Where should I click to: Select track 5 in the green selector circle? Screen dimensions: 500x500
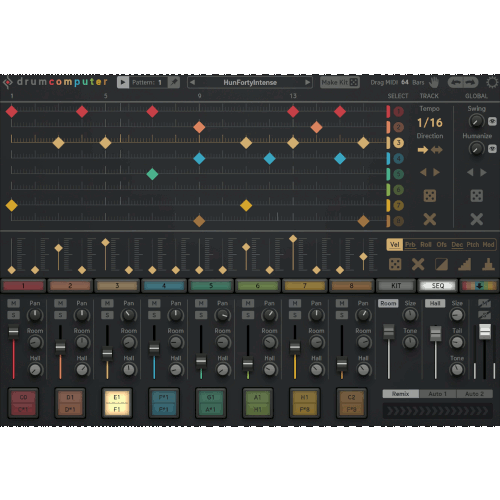pos(398,174)
